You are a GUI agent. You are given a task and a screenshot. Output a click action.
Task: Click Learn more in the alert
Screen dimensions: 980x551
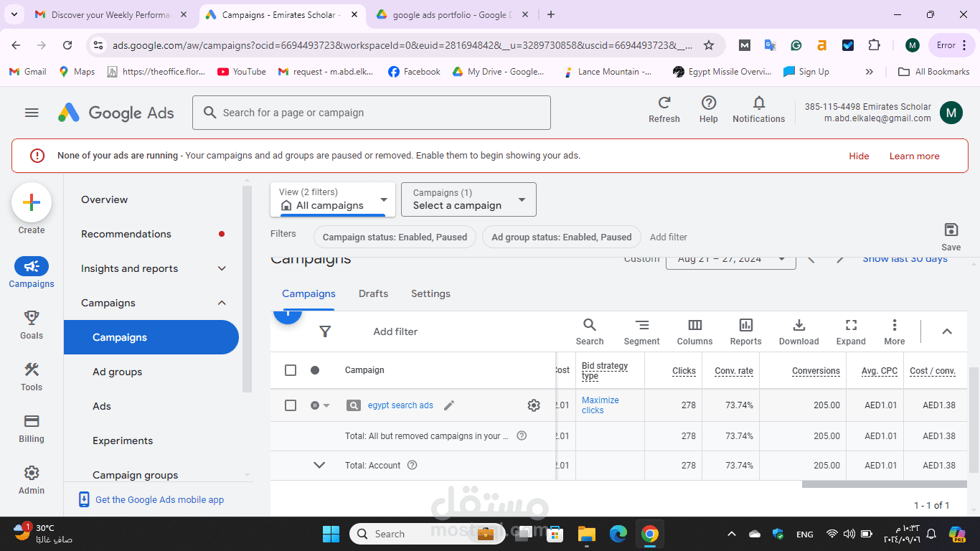point(914,156)
